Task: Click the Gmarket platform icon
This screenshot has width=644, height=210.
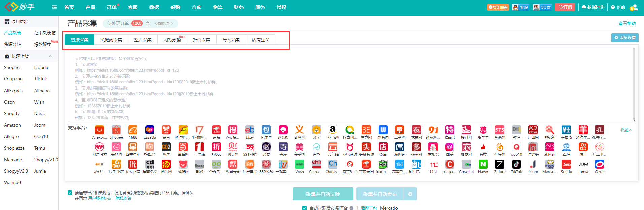Action: 466,164
